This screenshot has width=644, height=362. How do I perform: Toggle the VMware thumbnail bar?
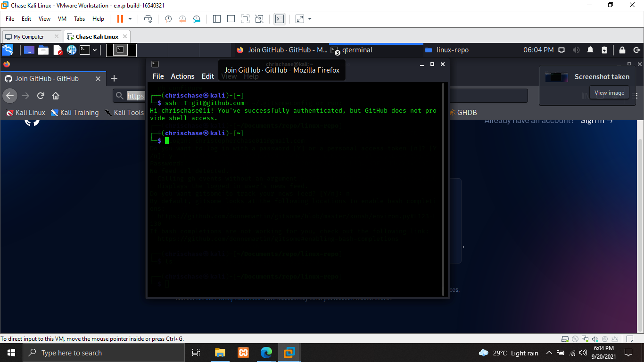(231, 19)
